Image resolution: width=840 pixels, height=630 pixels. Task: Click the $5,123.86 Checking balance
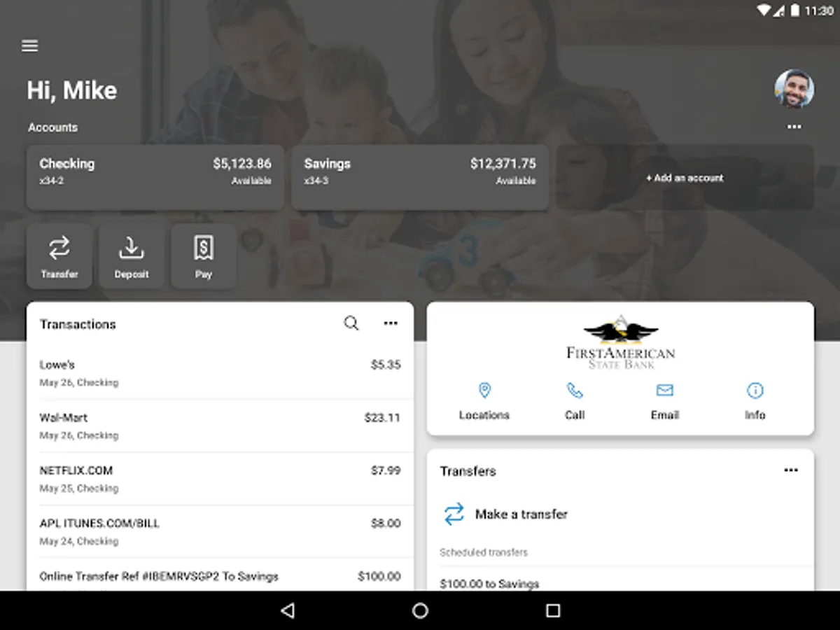242,164
